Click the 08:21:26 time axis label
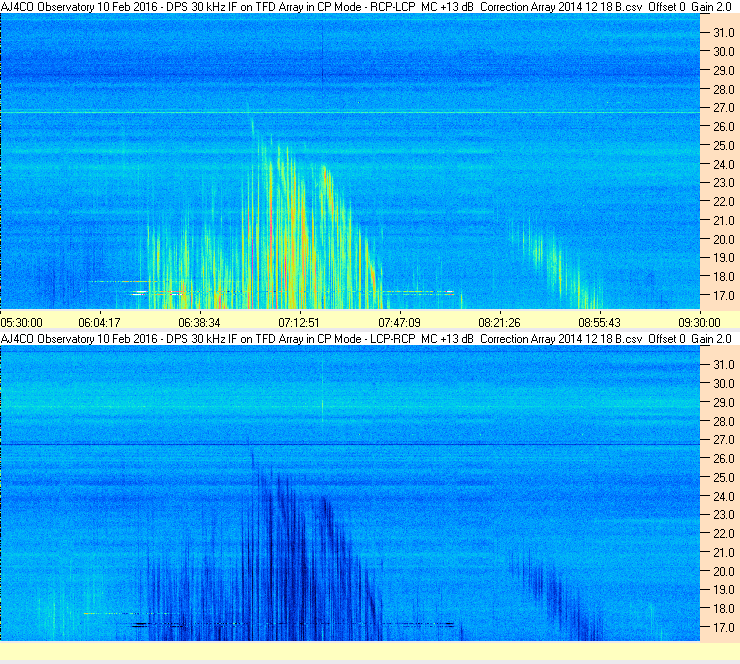The image size is (740, 664). click(x=499, y=323)
